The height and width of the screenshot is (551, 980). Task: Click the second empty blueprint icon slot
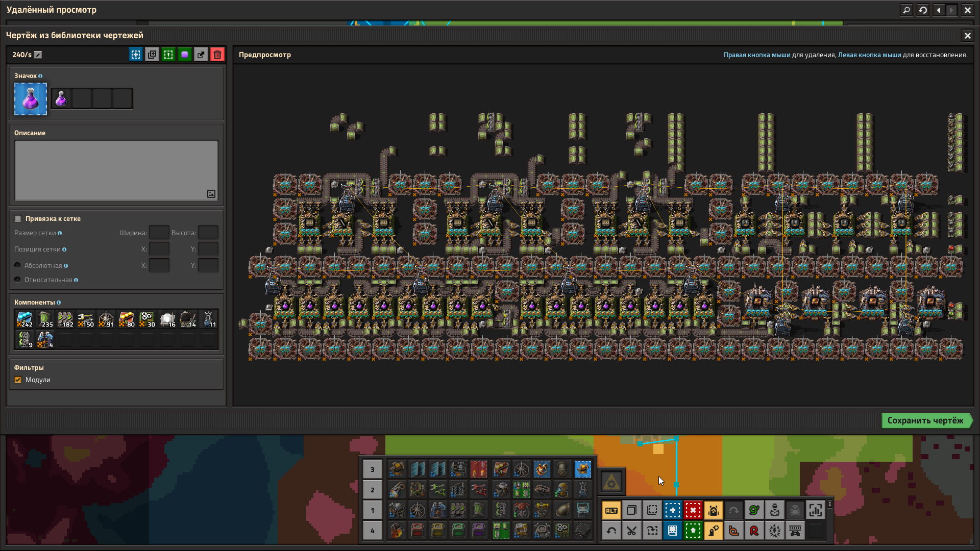[x=102, y=98]
